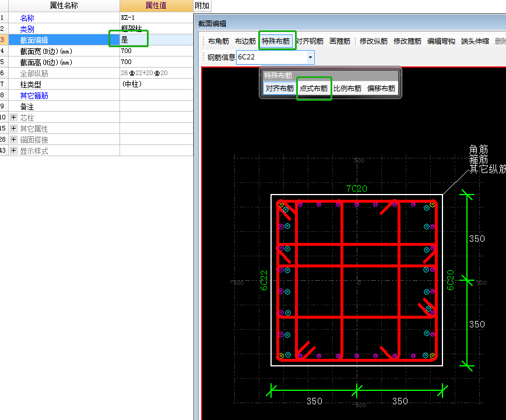Click the 截面编辑 window title bar
Viewport: 506px width, 420px height.
click(350, 23)
